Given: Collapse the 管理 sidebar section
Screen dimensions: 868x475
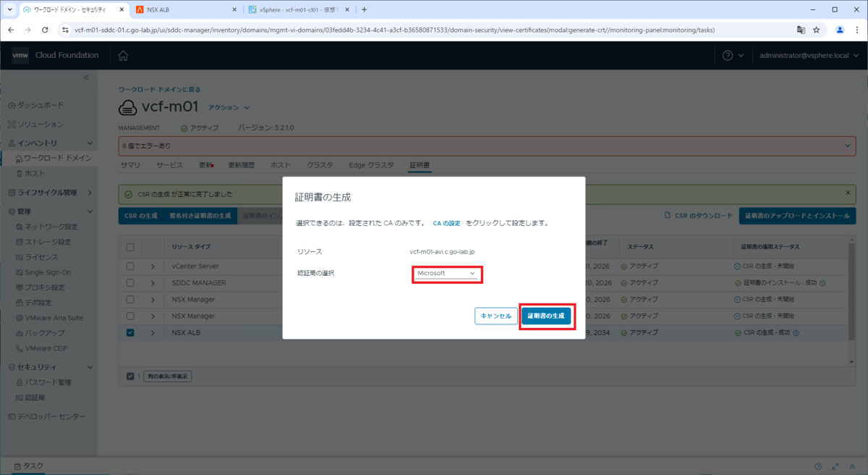Looking at the screenshot, I should (90, 211).
